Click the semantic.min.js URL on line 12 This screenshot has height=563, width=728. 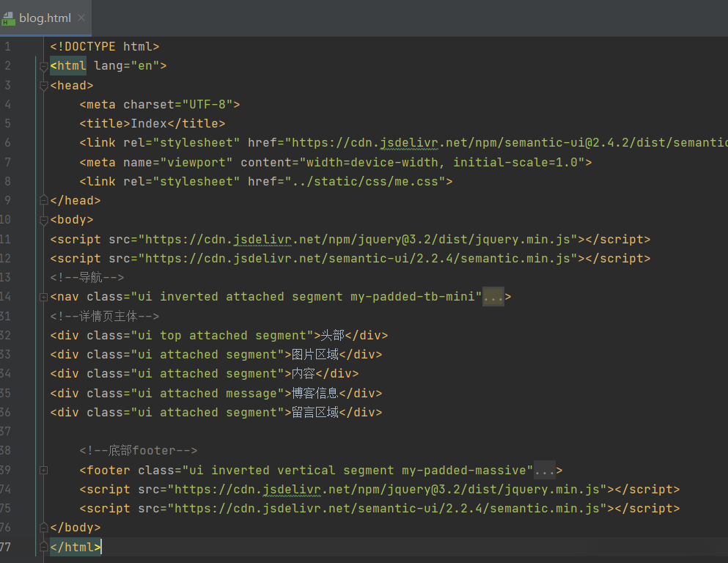pos(358,258)
